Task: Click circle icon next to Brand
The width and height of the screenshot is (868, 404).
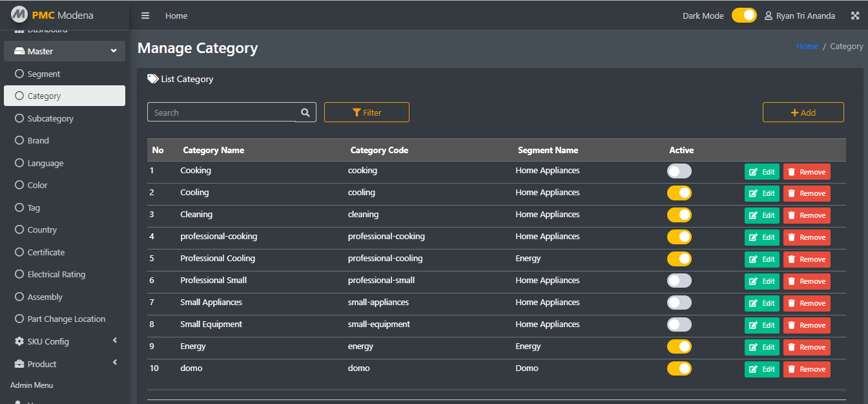Action: coord(19,140)
